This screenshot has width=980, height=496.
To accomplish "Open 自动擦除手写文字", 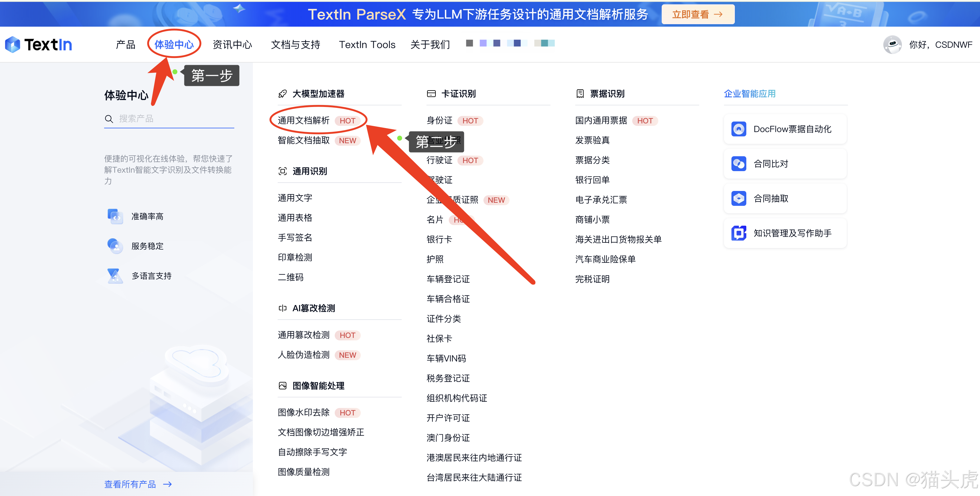I will (312, 452).
